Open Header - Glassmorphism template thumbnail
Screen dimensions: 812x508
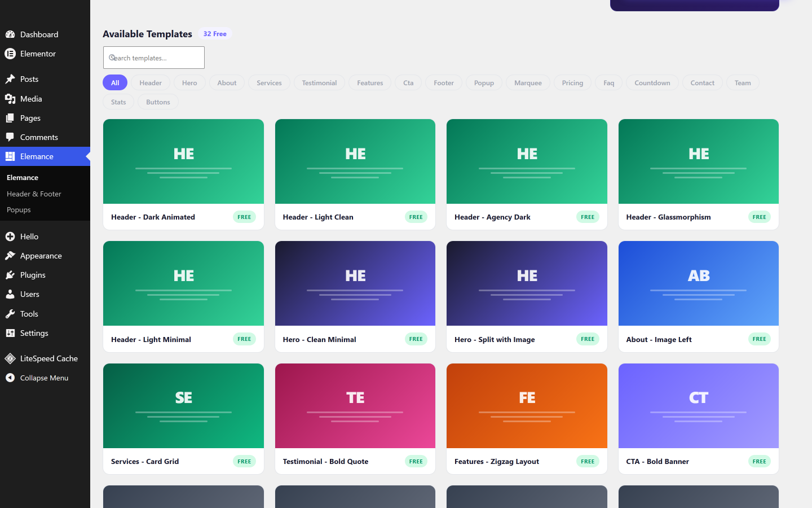coord(699,161)
